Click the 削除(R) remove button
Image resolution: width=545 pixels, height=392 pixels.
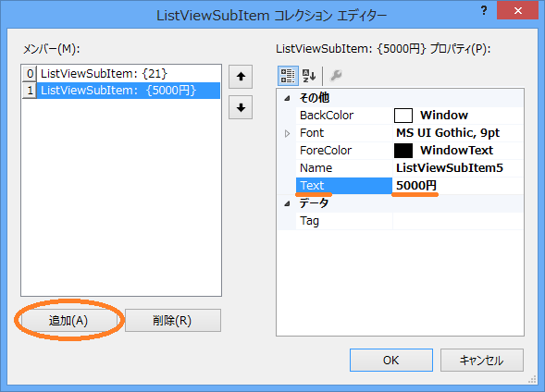(x=173, y=321)
